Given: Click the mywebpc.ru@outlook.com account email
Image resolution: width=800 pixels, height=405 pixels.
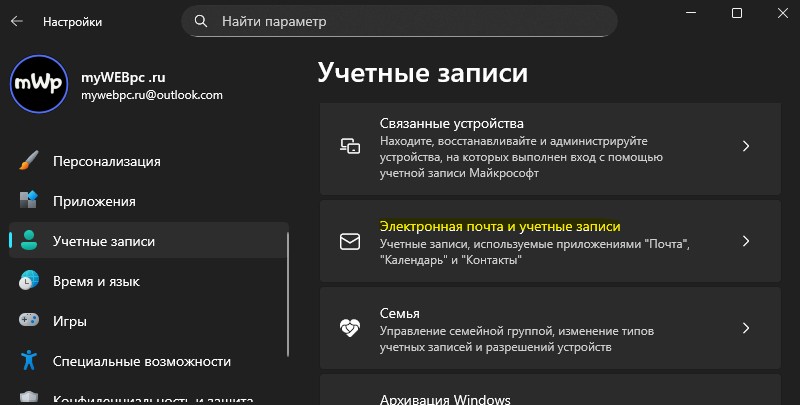Looking at the screenshot, I should (152, 95).
